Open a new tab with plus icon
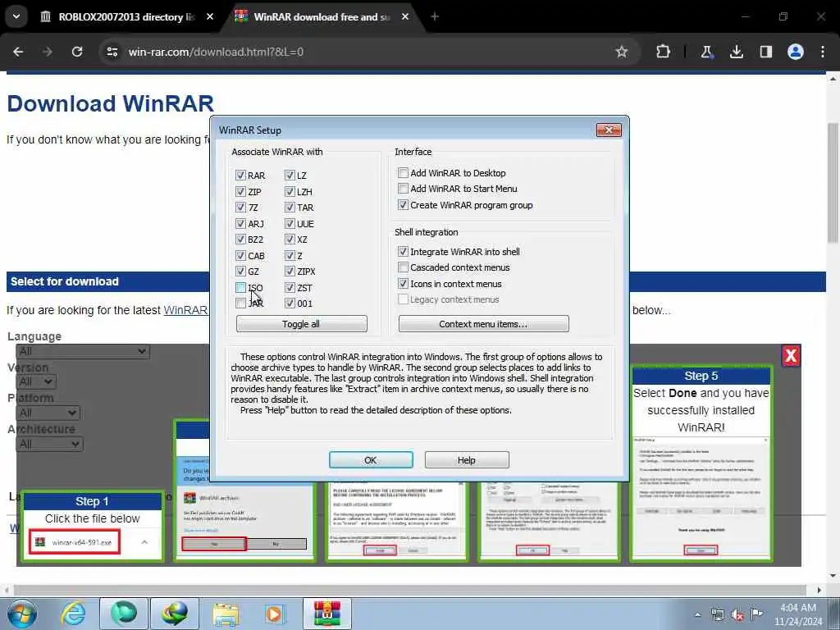 pyautogui.click(x=435, y=16)
